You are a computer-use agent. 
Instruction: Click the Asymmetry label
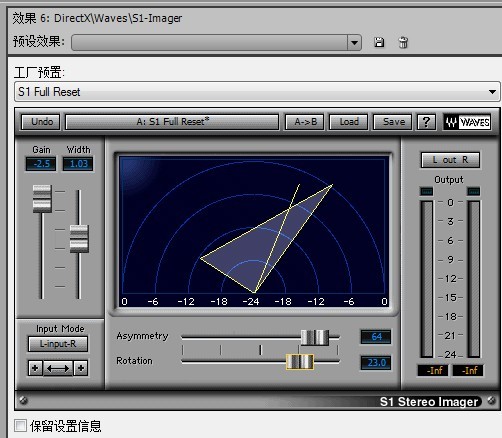(x=142, y=336)
